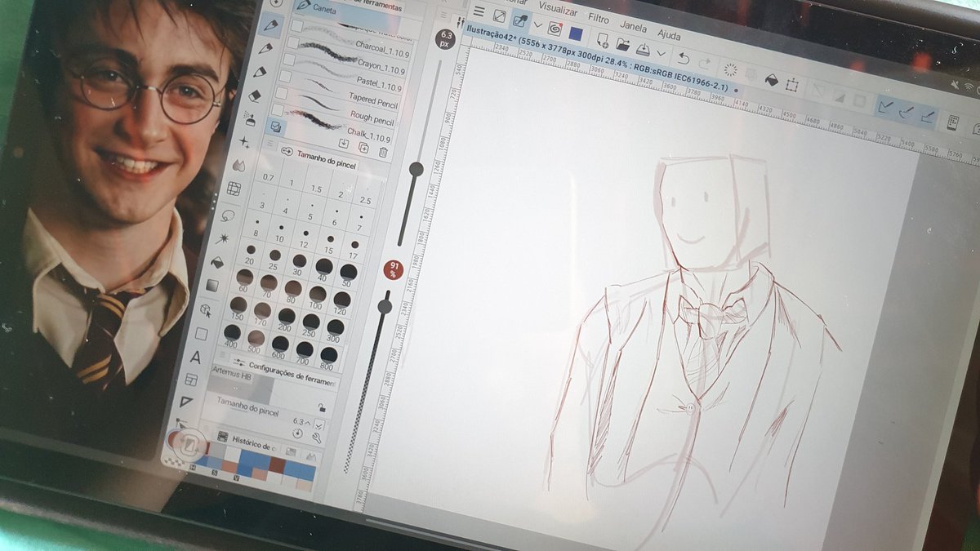Select the Fill bucket tool in left toolbar

click(x=218, y=262)
